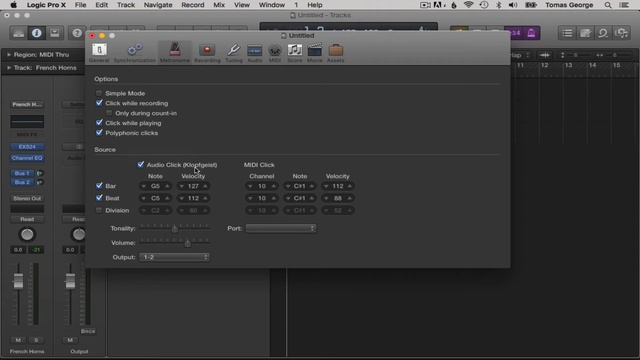Toggle Only during count-in checkbox
640x360 pixels.
109,113
